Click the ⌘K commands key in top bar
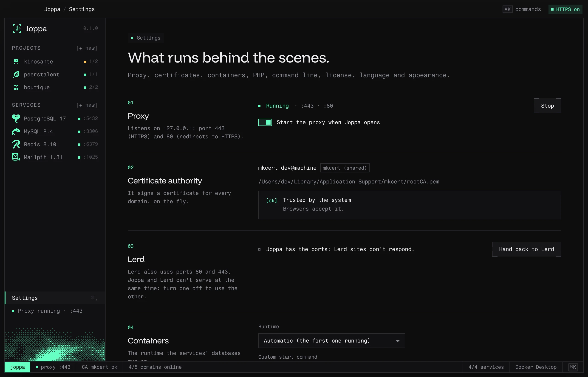This screenshot has width=588, height=377. coord(508,9)
